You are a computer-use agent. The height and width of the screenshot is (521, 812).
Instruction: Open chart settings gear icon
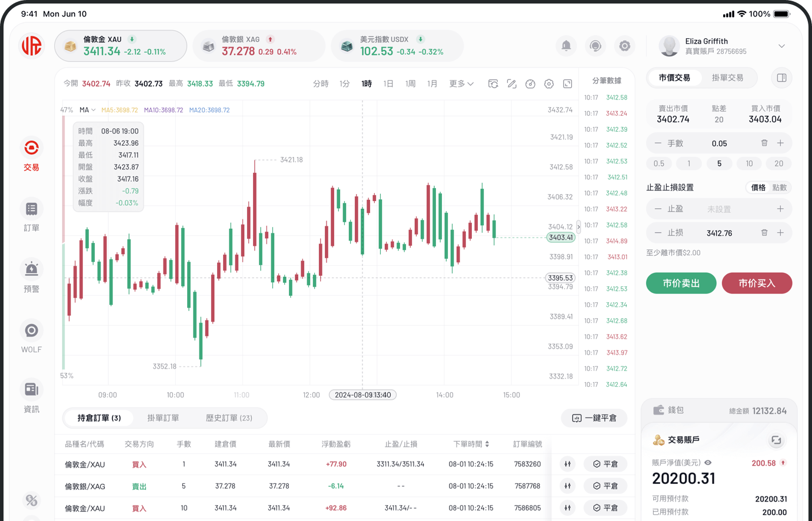pyautogui.click(x=549, y=84)
